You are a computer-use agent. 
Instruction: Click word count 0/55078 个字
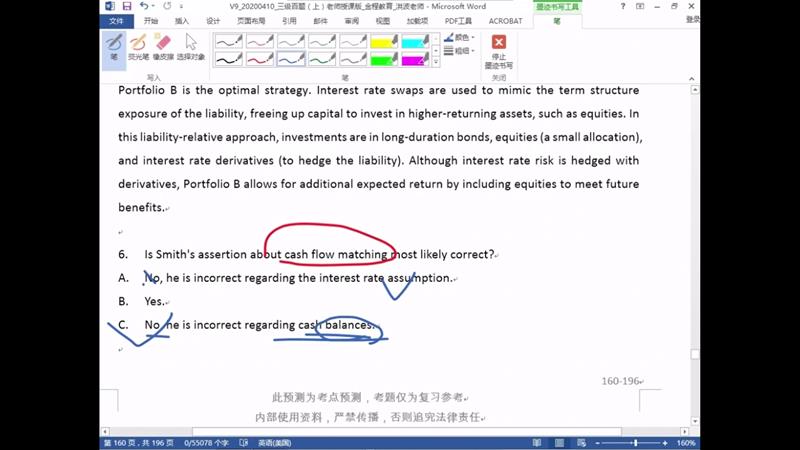(206, 443)
